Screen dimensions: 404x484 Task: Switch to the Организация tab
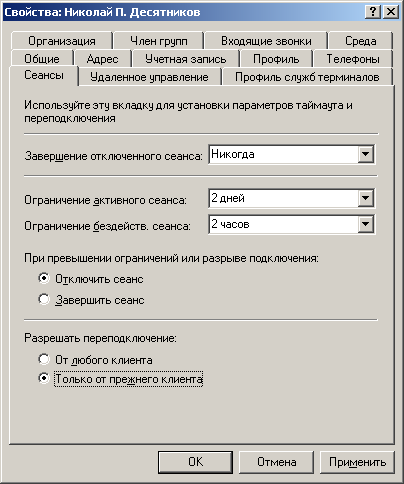[62, 41]
